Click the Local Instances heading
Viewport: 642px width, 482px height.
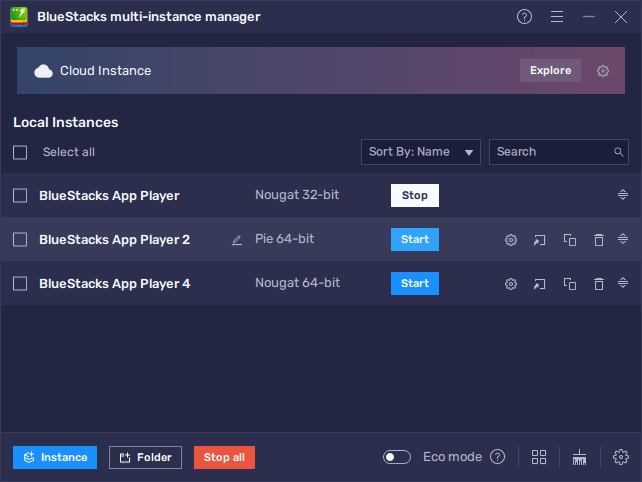66,122
